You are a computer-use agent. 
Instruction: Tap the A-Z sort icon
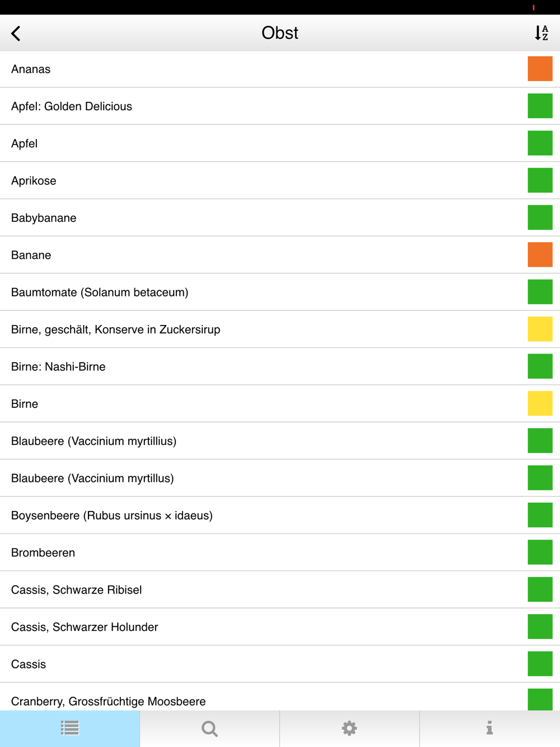[x=541, y=33]
